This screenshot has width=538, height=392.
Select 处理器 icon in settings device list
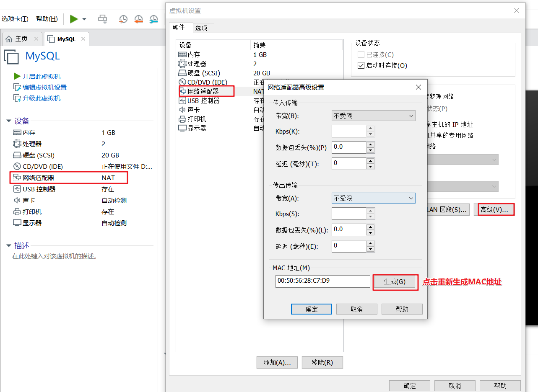click(182, 64)
